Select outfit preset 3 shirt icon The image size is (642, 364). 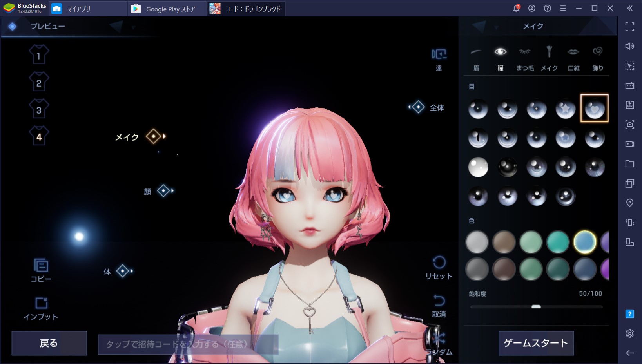point(39,109)
